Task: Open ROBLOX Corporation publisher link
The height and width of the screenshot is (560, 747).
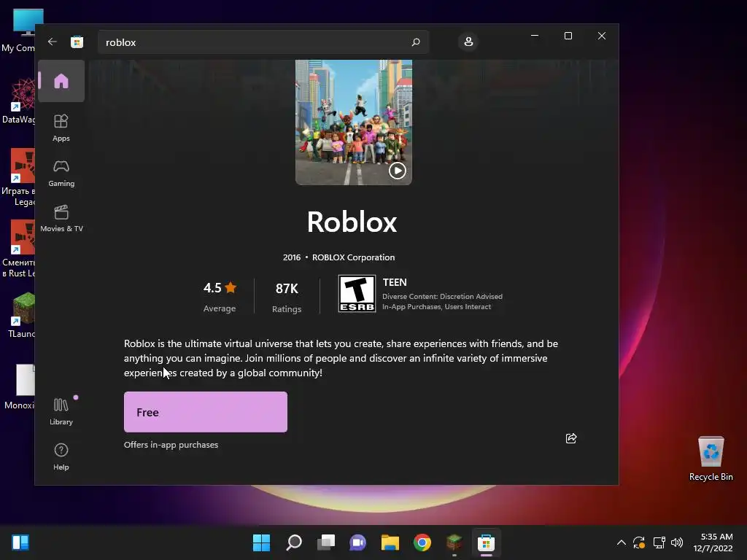Action: point(354,257)
